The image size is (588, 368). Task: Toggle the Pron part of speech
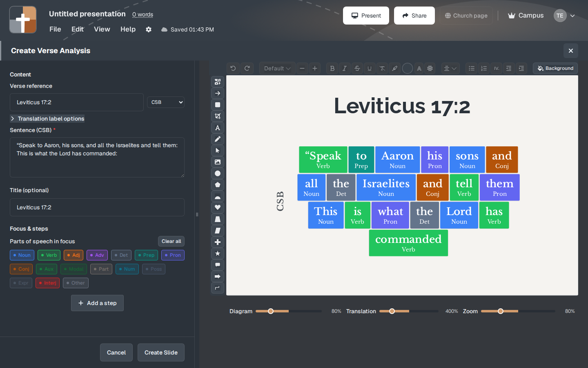coord(173,255)
